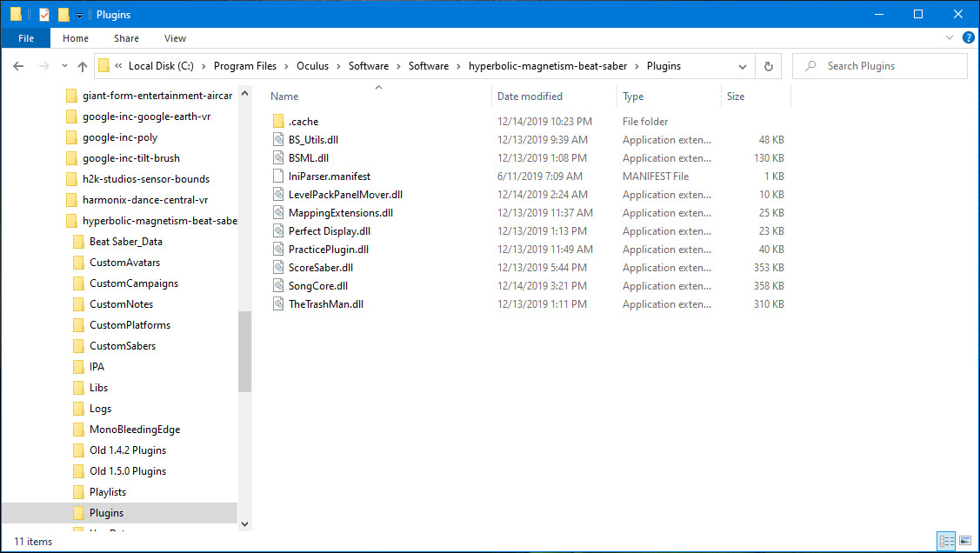Image resolution: width=980 pixels, height=553 pixels.
Task: Select the BS_Utils.dll file icon
Action: pyautogui.click(x=278, y=139)
